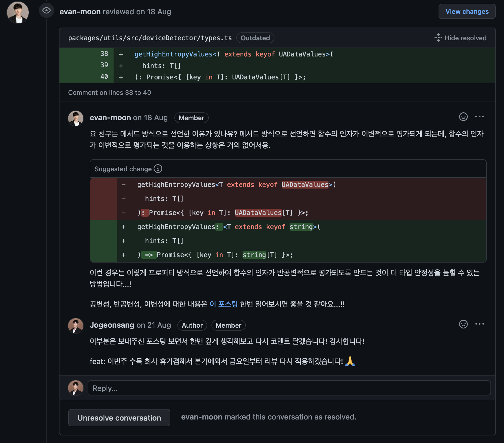Screen dimensions: 504x443
Task: Click evan-moon username in review header
Action: pyautogui.click(x=80, y=12)
